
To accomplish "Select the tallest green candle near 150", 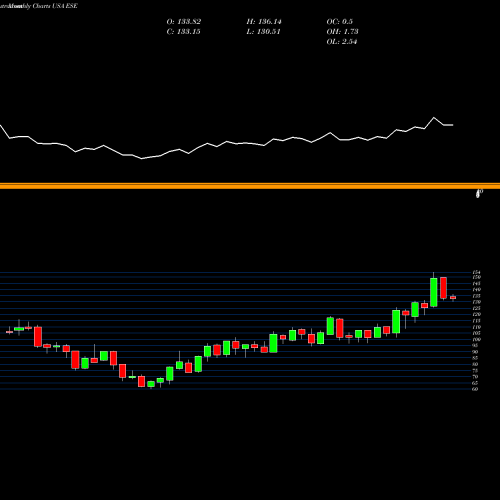I will click(x=434, y=292).
